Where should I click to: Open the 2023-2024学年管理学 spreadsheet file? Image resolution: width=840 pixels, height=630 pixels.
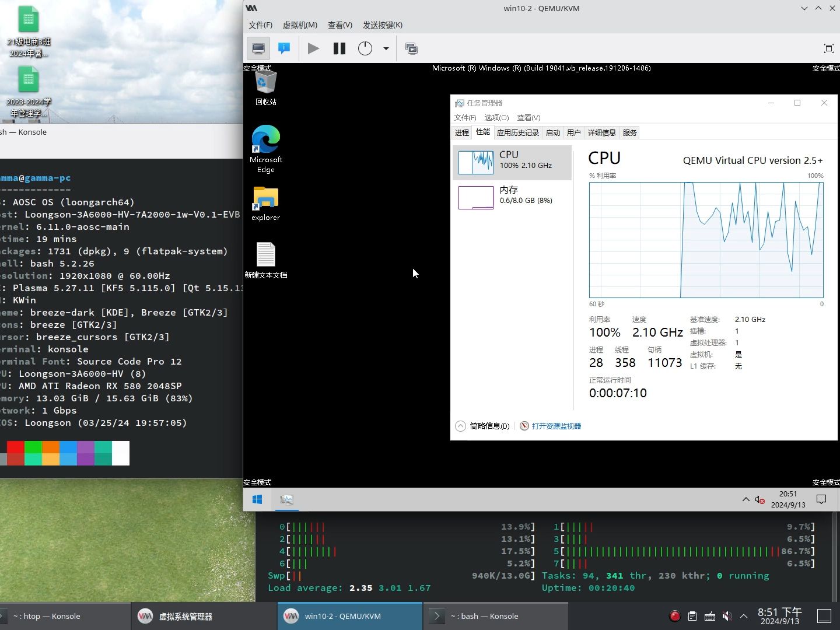click(29, 92)
